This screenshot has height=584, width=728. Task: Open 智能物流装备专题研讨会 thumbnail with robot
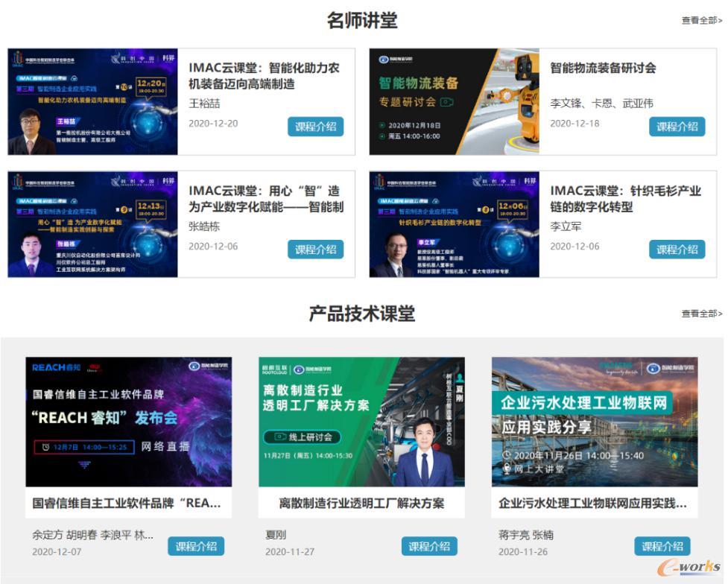point(454,101)
